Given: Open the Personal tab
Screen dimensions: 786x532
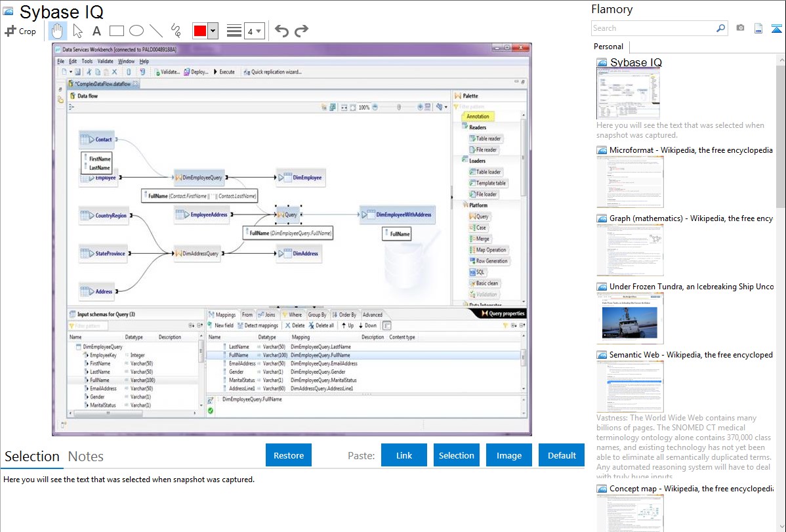Looking at the screenshot, I should pos(608,47).
